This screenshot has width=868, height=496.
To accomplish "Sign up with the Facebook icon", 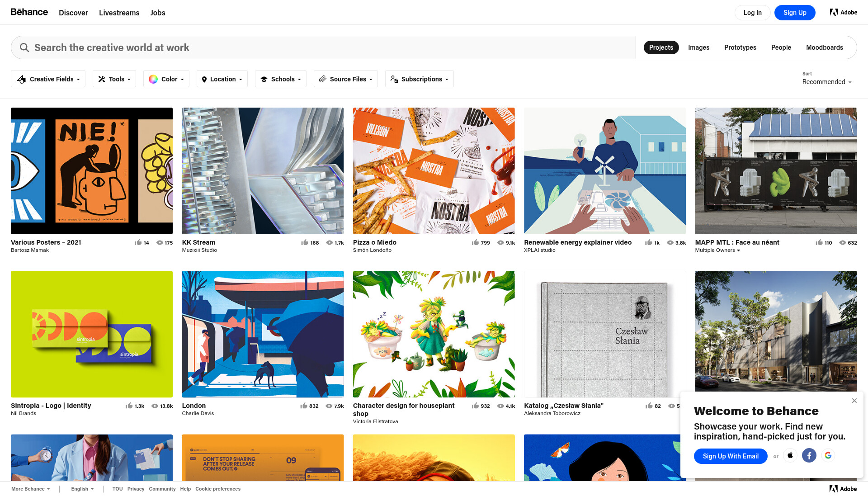I will tap(809, 455).
